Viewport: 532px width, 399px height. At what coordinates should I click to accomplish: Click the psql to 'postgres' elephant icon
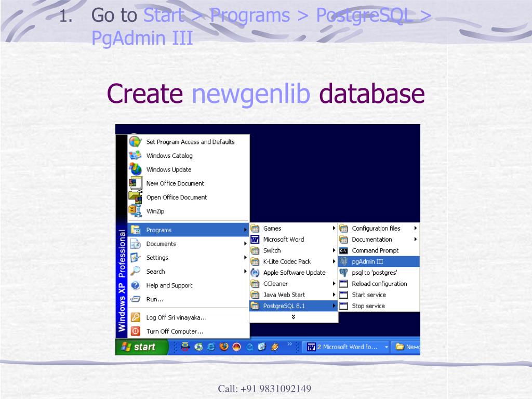coord(344,273)
